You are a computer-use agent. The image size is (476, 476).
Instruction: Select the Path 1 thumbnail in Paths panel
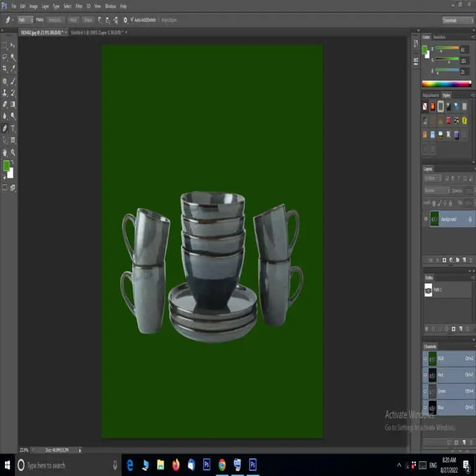coord(428,290)
